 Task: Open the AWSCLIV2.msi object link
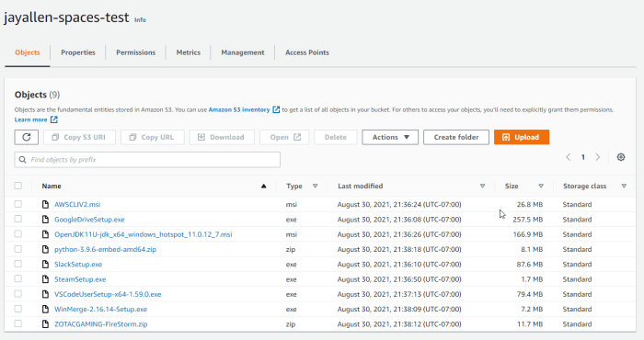pyautogui.click(x=77, y=204)
